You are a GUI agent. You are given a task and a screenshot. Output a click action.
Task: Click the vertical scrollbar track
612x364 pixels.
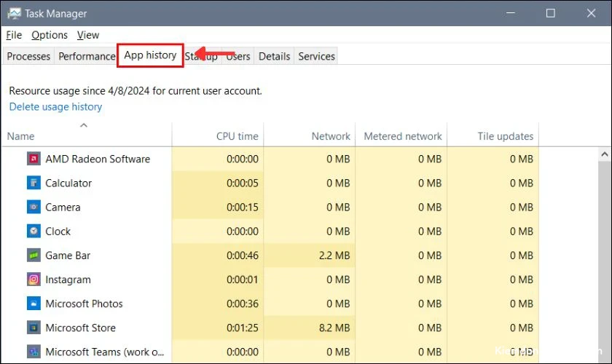[605, 262]
